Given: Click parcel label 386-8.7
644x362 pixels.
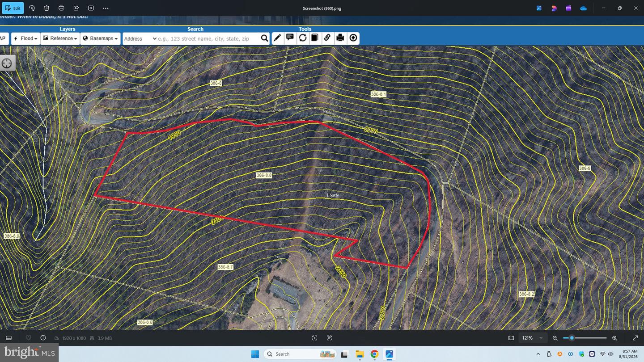Looking at the screenshot, I should tap(225, 267).
